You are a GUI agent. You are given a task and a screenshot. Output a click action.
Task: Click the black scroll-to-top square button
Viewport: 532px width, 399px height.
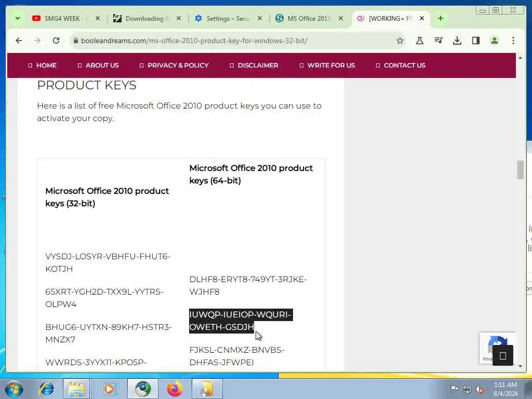pos(503,355)
